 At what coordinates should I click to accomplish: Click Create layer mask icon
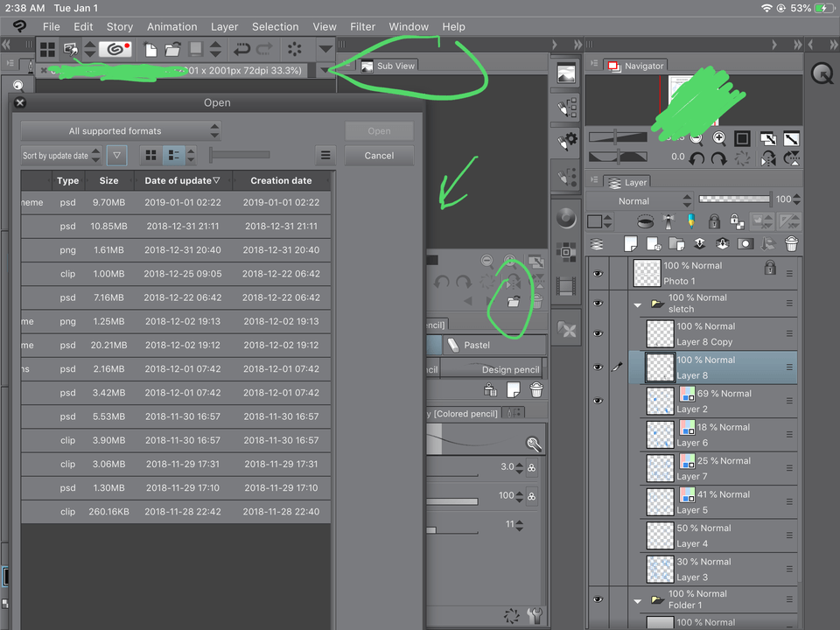tap(745, 244)
